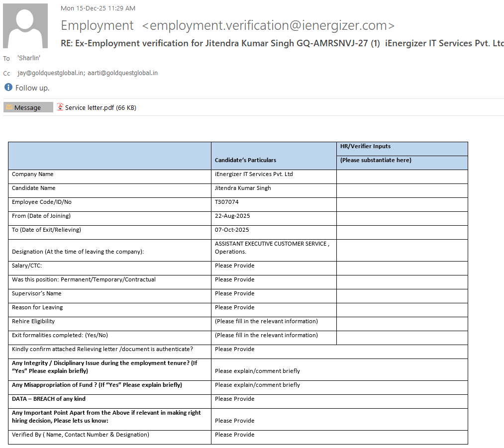This screenshot has width=504, height=448.
Task: Click the 'Reason for Leaving' label
Action: point(37,307)
